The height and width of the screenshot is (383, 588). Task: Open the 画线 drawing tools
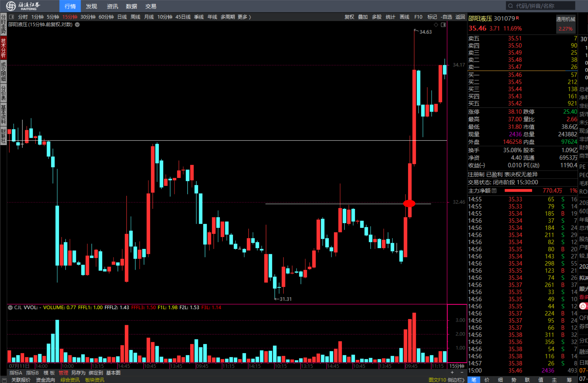click(x=404, y=17)
